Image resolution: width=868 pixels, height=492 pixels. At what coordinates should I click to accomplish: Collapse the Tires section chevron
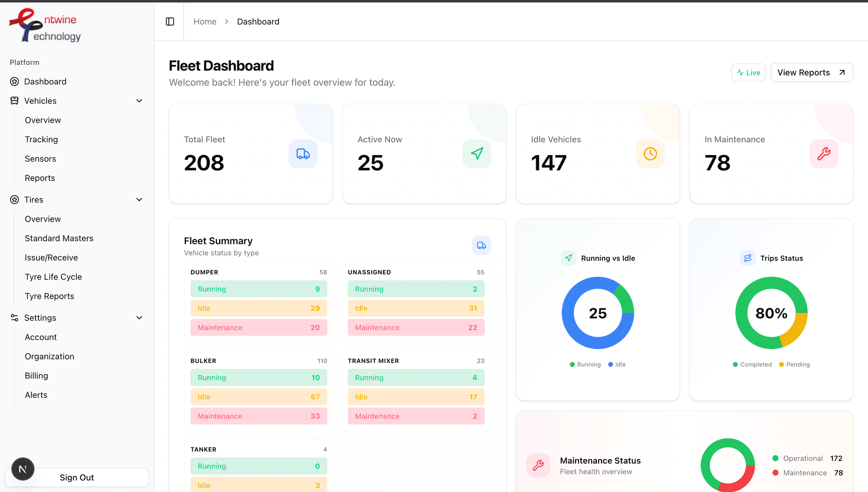[x=139, y=200]
